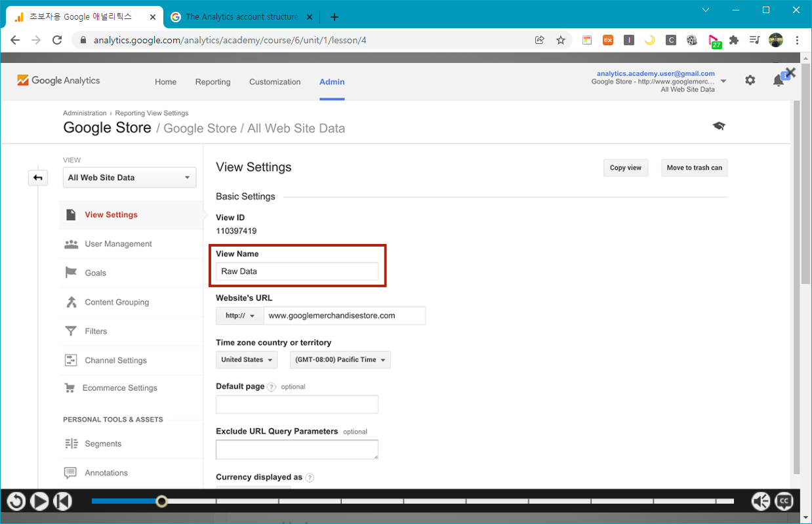This screenshot has width=812, height=524.
Task: Click inside the View Name field
Action: (297, 272)
